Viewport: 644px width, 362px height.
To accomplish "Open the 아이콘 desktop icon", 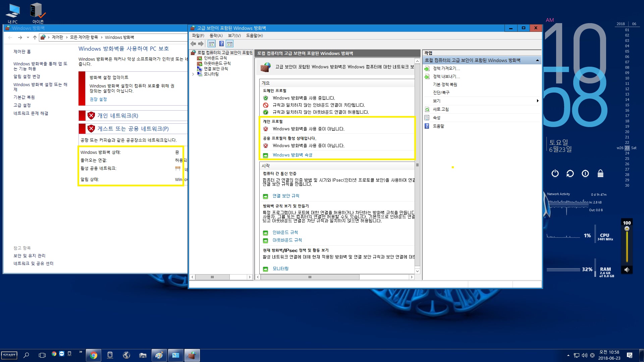I will [38, 13].
